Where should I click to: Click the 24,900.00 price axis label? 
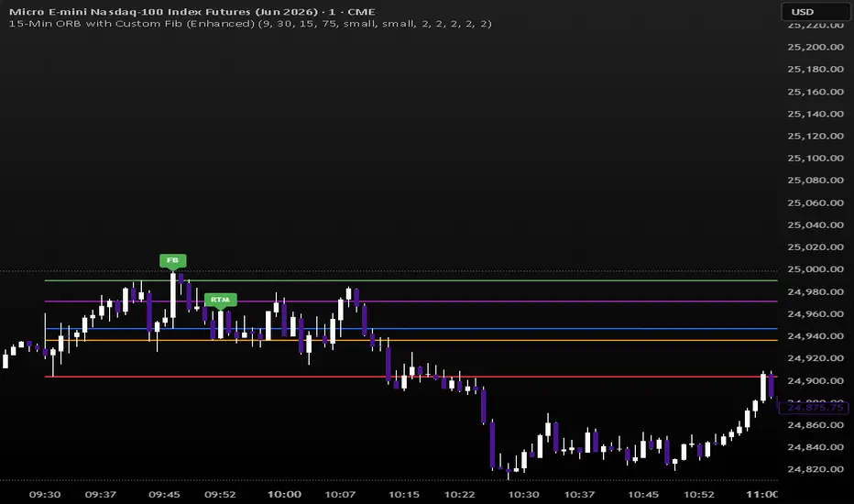point(816,380)
